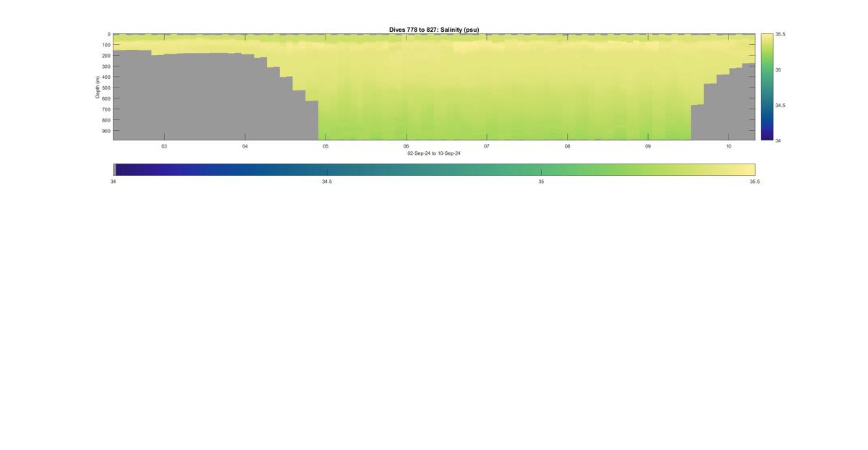The width and height of the screenshot is (868, 450).
Task: Select the depth tick label '100'
Action: (x=106, y=45)
